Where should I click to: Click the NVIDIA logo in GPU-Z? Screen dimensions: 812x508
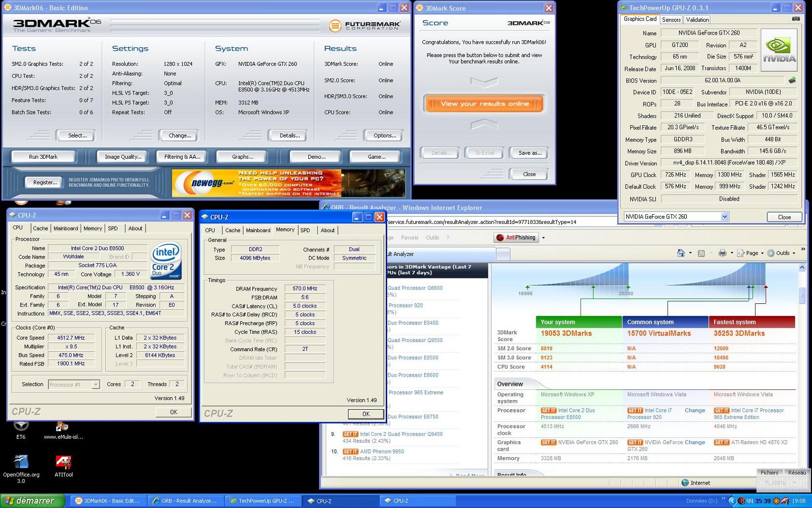pyautogui.click(x=779, y=50)
